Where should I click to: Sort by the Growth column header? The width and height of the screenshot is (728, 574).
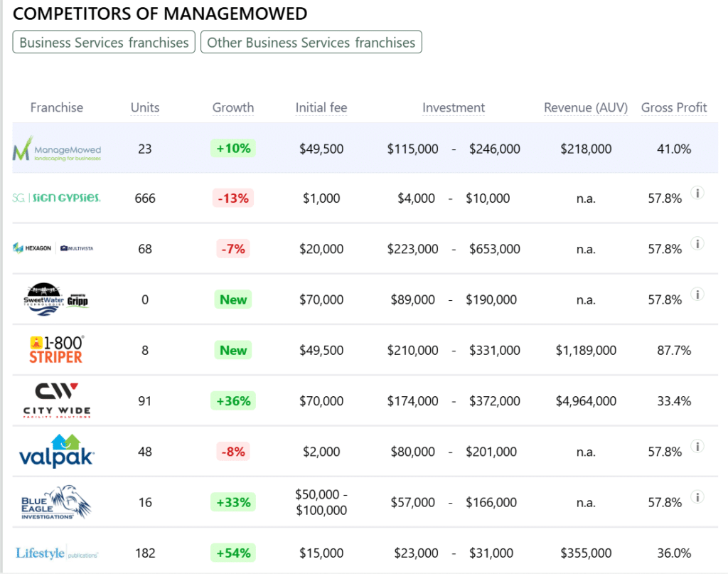pos(233,107)
